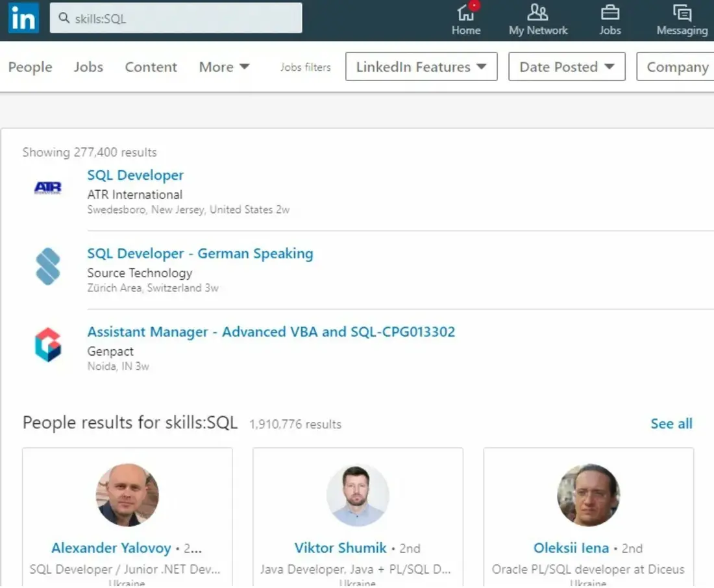
Task: Click the Source Technology company name
Action: 140,273
